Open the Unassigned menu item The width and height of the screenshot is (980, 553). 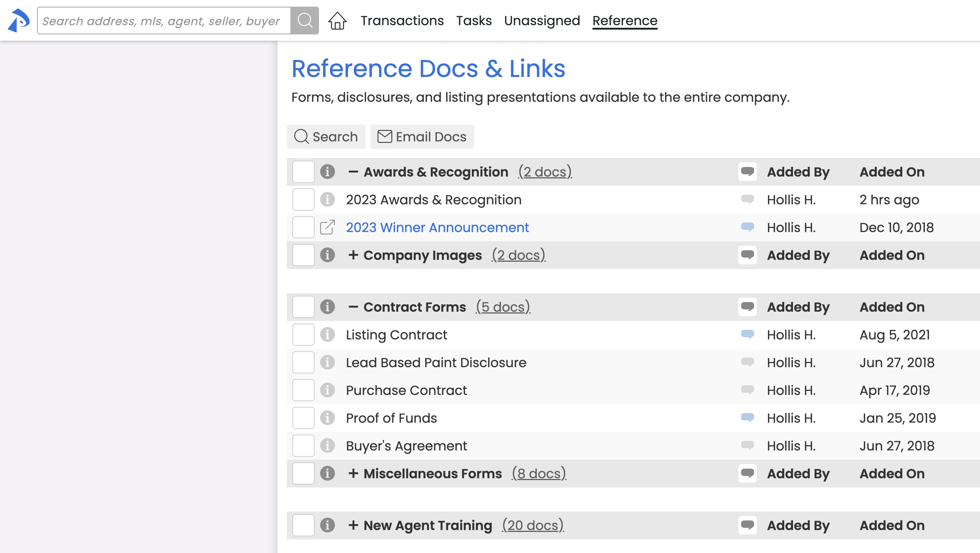(x=542, y=21)
